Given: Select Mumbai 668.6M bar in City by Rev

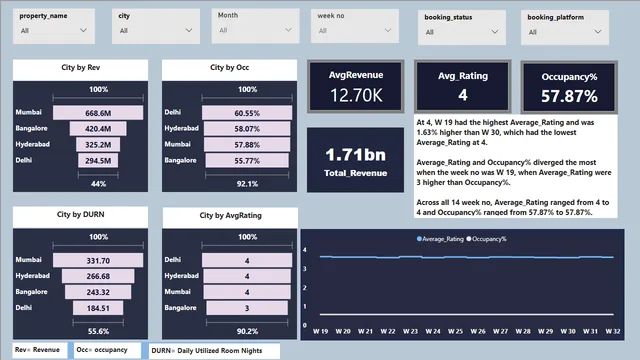Looking at the screenshot, I should [98, 113].
